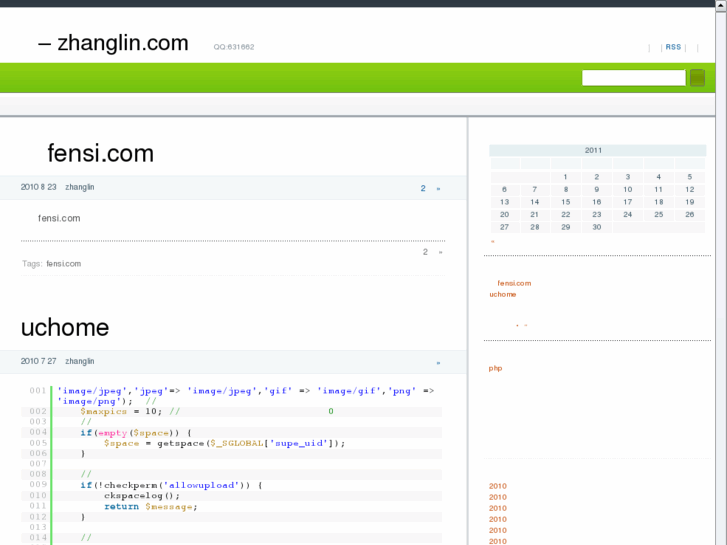The image size is (727, 545).
Task: Click the » arrow in the uchome post meta bar
Action: (x=438, y=363)
